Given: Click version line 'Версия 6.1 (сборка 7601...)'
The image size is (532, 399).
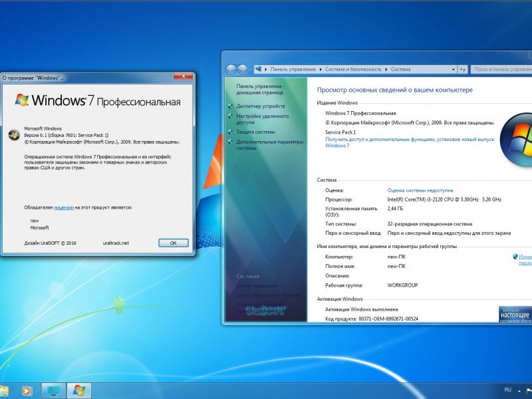Looking at the screenshot, I should pyautogui.click(x=66, y=135).
